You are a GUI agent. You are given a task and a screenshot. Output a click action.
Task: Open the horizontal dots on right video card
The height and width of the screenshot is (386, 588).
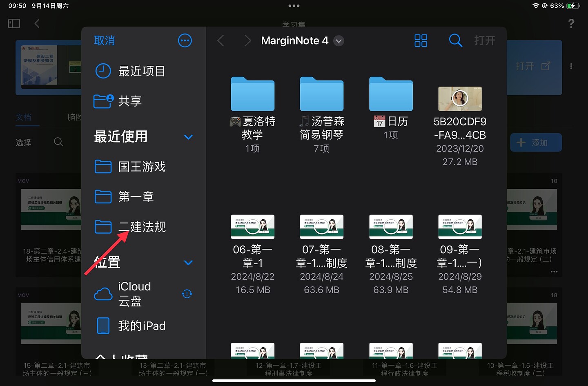click(554, 272)
